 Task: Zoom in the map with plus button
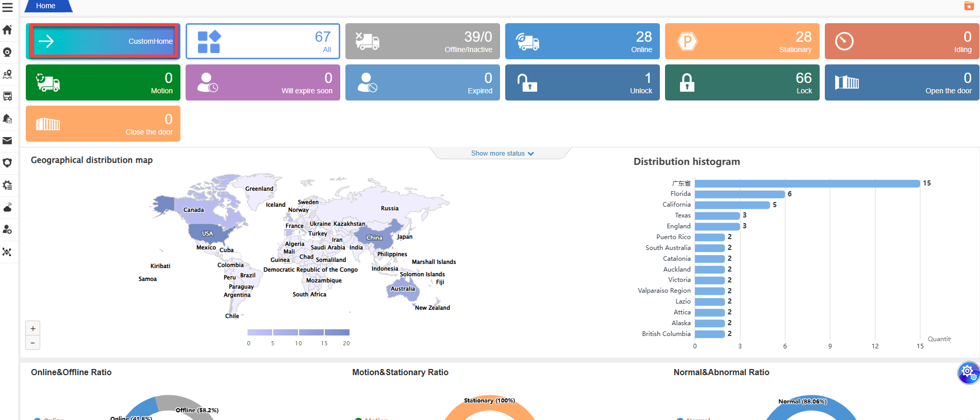33,328
